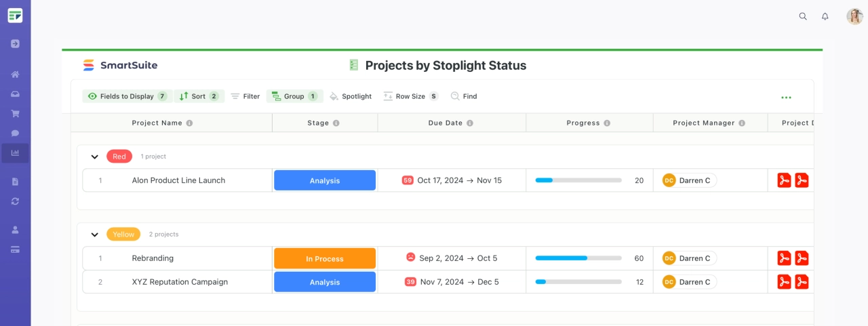Open the inbox tray icon in sidebar
Viewport: 868px width, 326px height.
pos(15,94)
